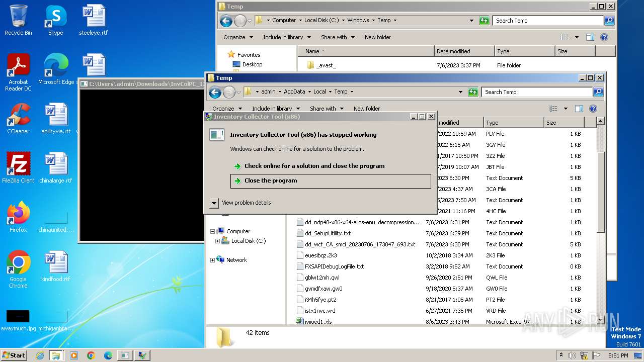Open the Share with menu in the front Temp window

click(327, 109)
